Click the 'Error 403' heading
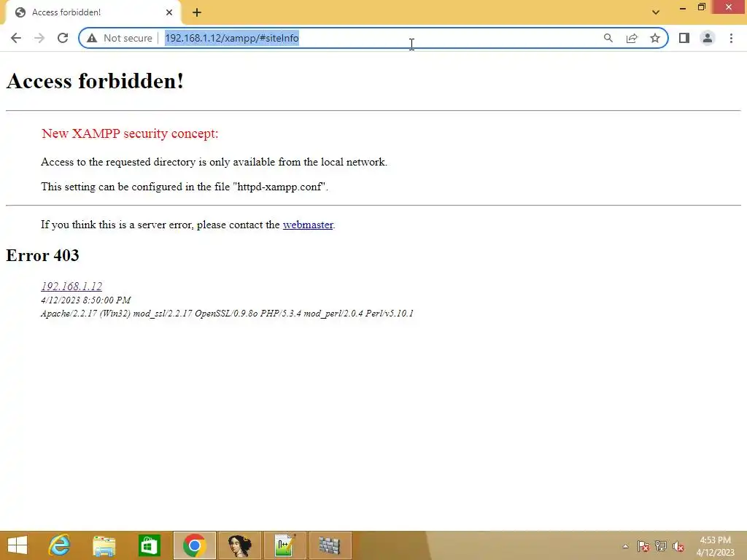The width and height of the screenshot is (747, 560). (x=42, y=256)
